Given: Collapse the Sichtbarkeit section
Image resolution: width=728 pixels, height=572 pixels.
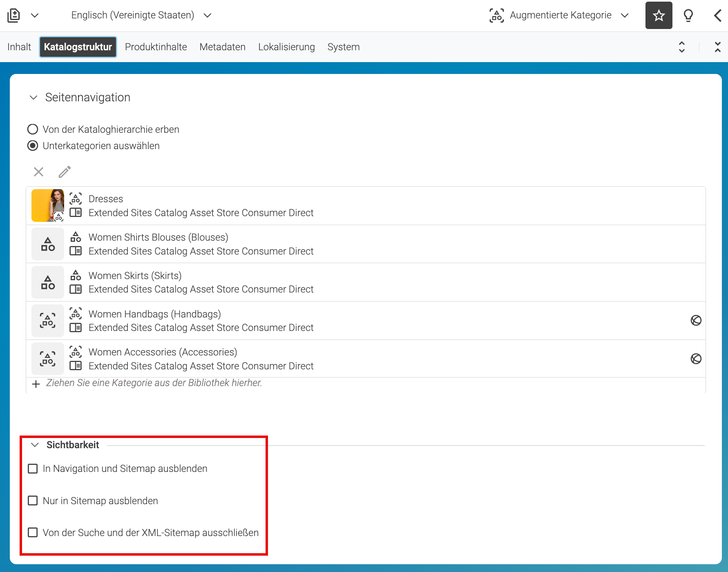Looking at the screenshot, I should click(35, 445).
